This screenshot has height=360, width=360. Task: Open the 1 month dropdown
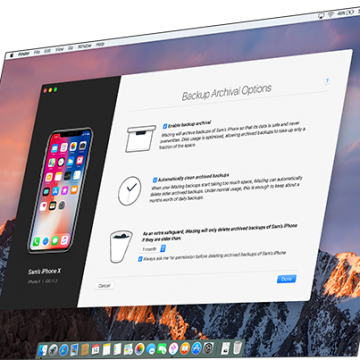[153, 249]
